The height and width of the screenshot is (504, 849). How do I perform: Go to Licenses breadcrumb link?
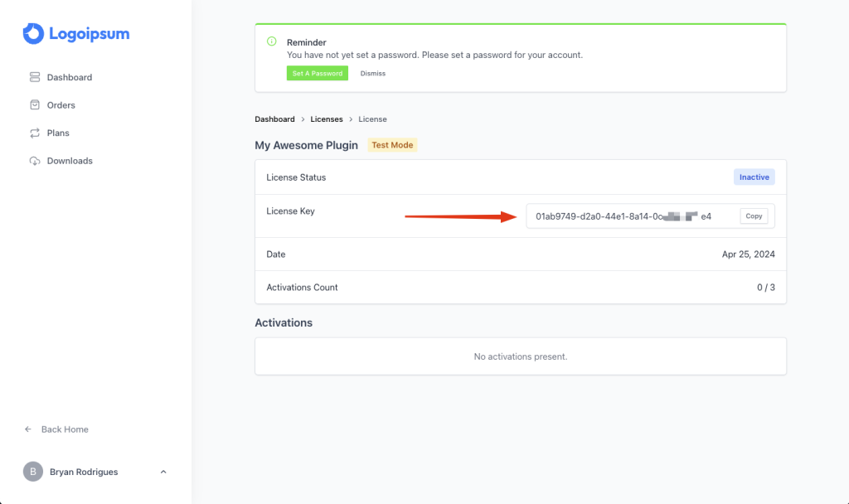327,119
